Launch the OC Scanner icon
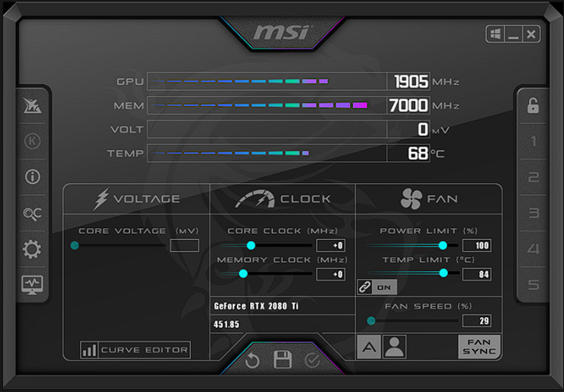Viewport: 564px width, 392px height. (x=33, y=214)
